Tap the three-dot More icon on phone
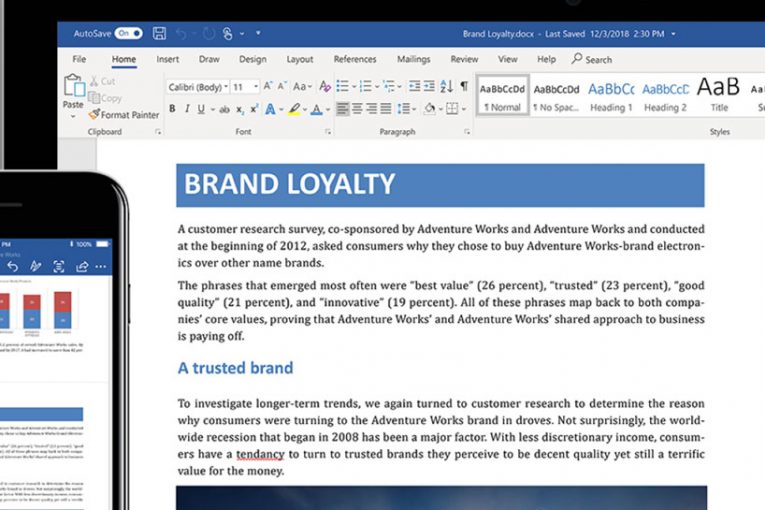Screen dimensions: 765x510 (101, 266)
